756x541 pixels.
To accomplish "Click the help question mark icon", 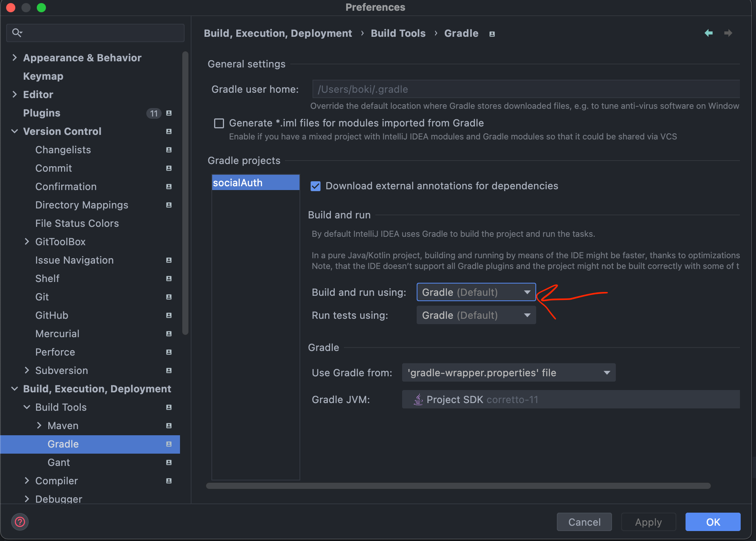I will pos(20,522).
